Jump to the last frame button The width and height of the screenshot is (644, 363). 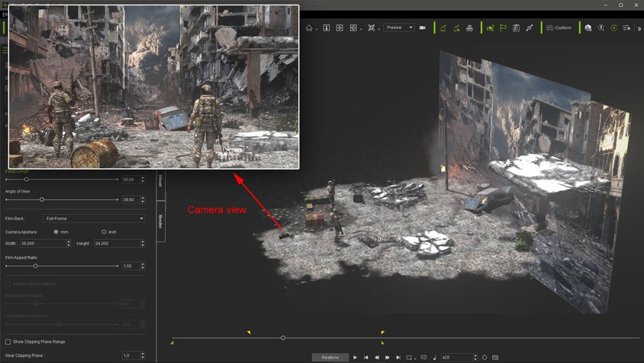(398, 357)
